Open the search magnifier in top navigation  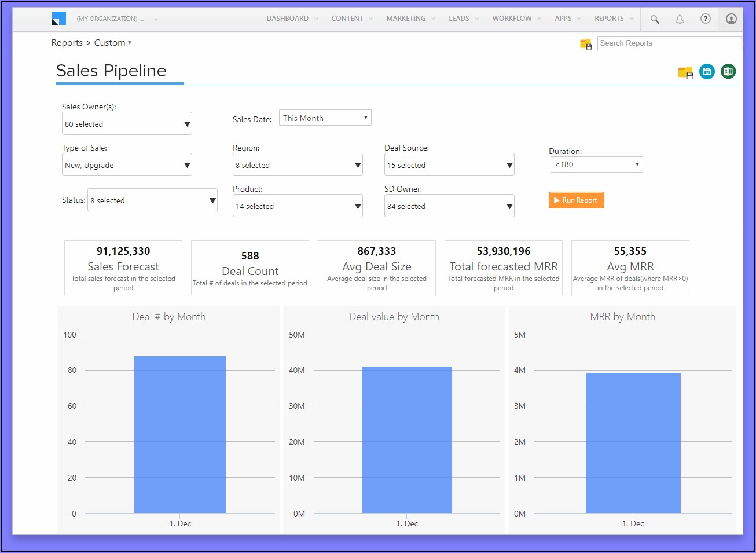click(x=655, y=19)
